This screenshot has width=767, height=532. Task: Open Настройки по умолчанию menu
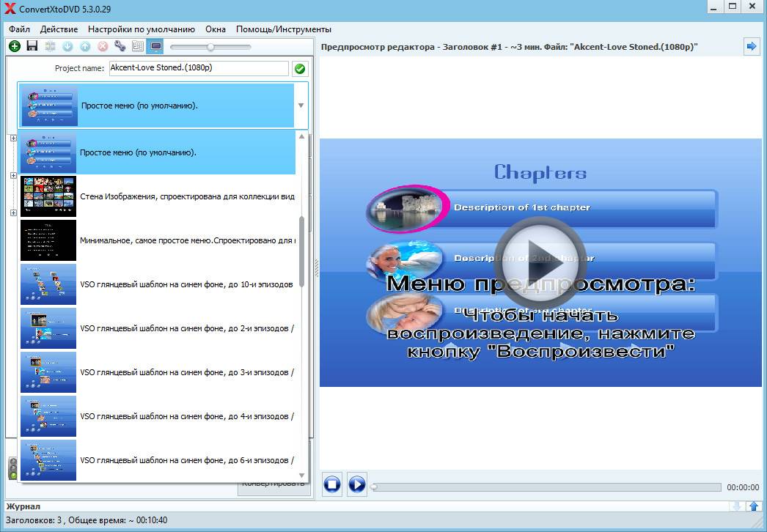142,29
